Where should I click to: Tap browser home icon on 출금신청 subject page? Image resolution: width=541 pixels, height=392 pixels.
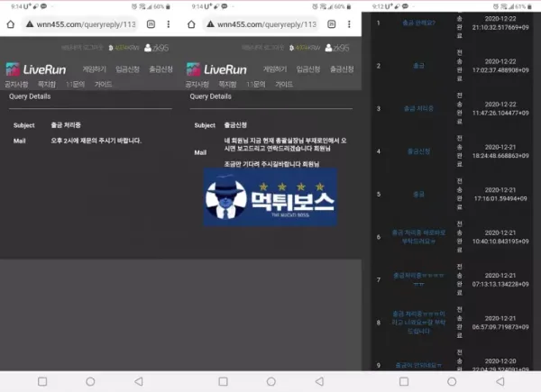(191, 24)
